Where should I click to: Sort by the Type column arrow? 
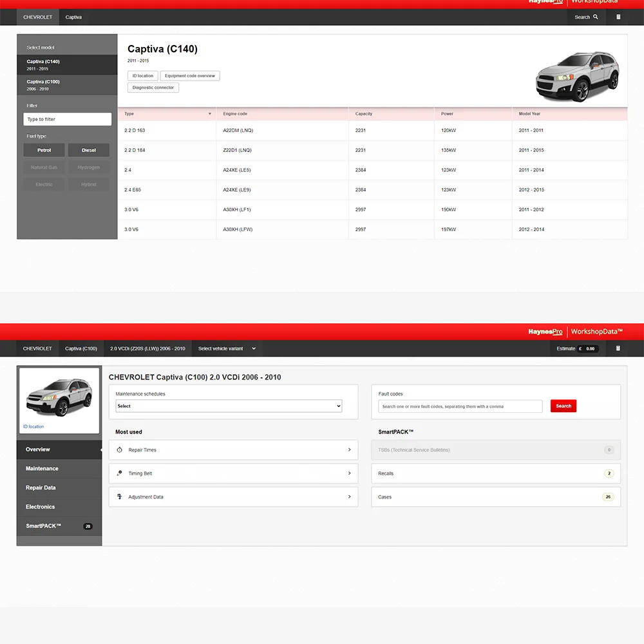pyautogui.click(x=209, y=114)
